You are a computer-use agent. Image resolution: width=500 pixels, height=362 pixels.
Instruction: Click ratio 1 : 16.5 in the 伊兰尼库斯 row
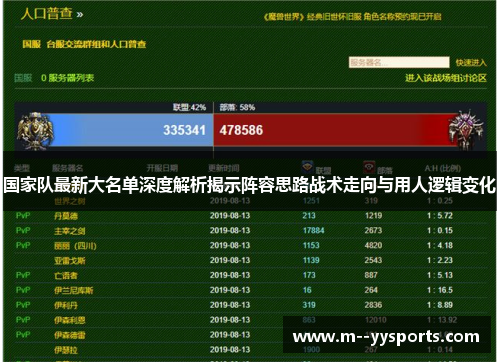pyautogui.click(x=440, y=290)
